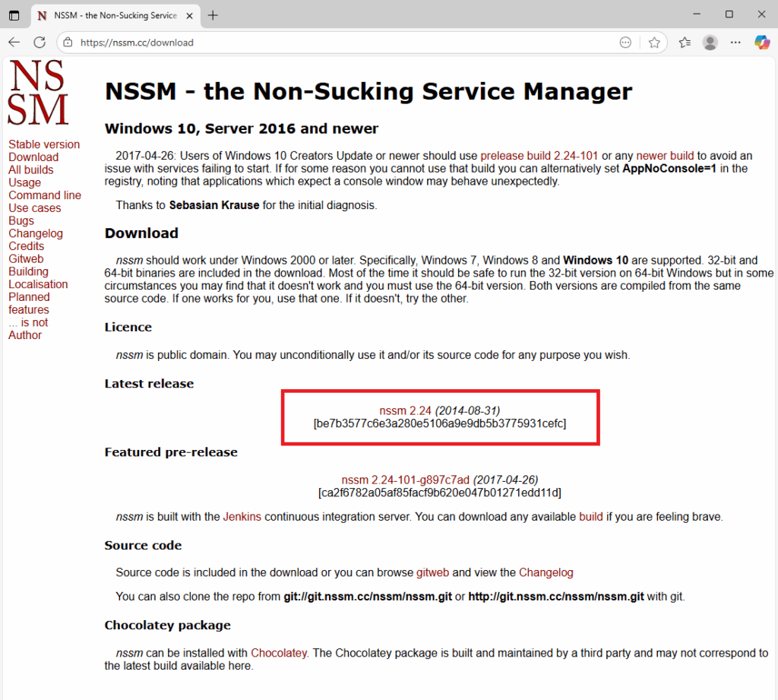Open the Favorites list icon
778x700 pixels.
pyautogui.click(x=685, y=43)
